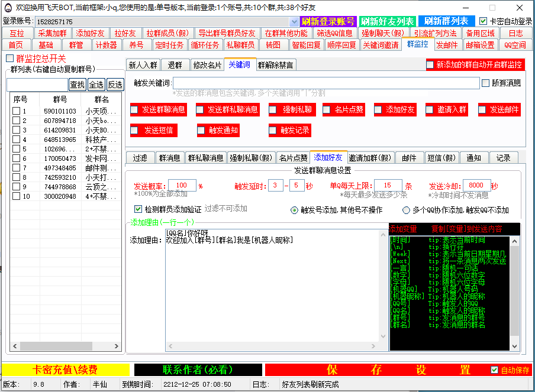The width and height of the screenshot is (535, 392).
Task: Click the 刷新好友列表 button
Action: pyautogui.click(x=387, y=21)
